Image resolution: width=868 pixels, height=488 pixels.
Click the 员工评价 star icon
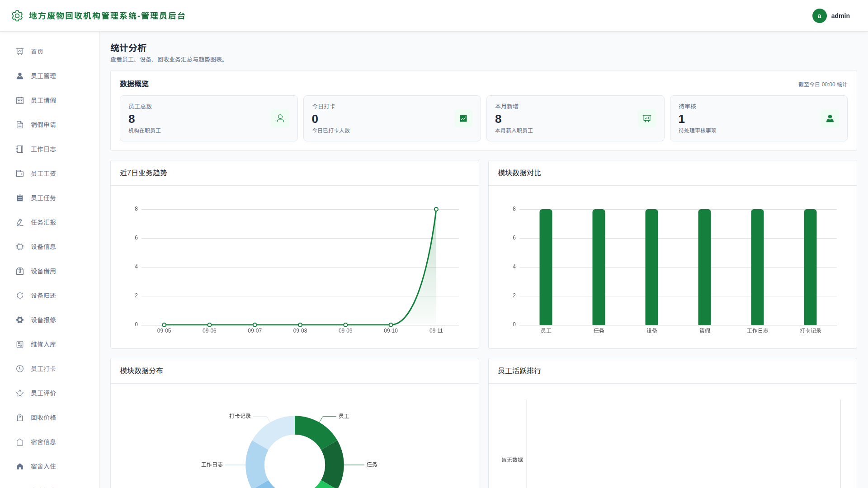point(20,393)
